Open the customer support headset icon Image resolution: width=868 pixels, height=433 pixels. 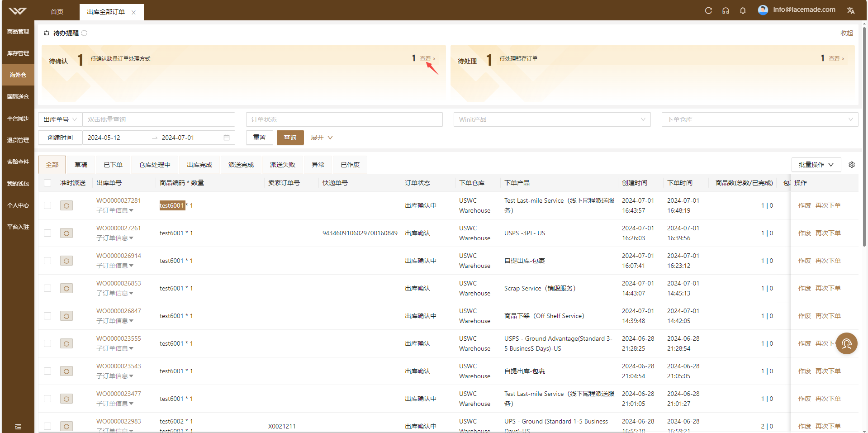point(726,10)
